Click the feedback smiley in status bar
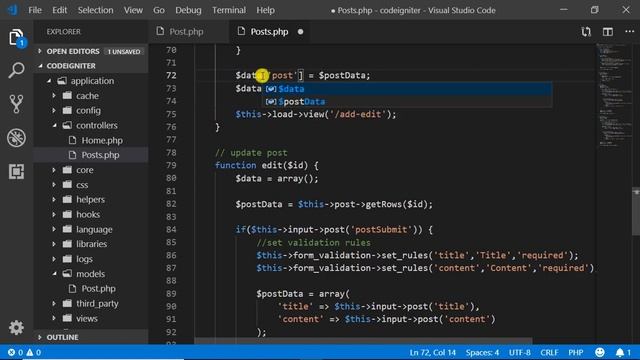Viewport: 640px width, 360px height. pyautogui.click(x=600, y=352)
